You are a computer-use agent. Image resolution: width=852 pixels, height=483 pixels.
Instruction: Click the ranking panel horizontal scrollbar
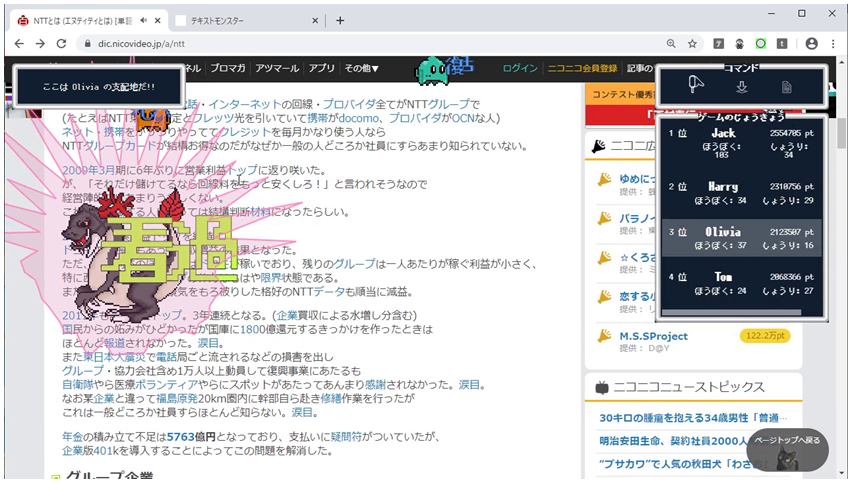click(x=731, y=312)
